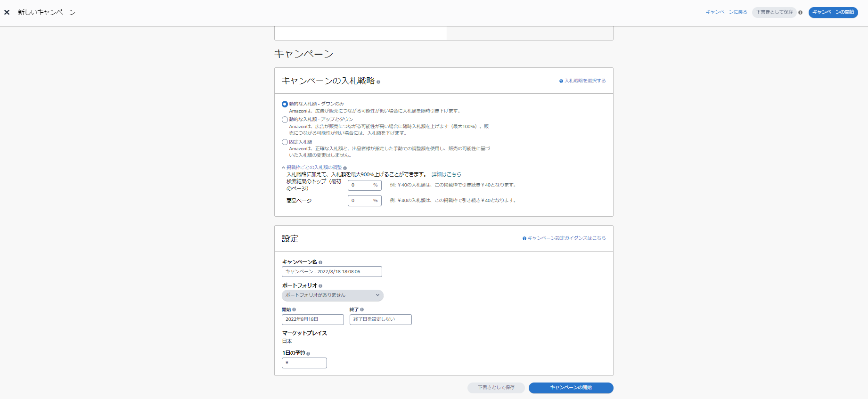Click top 下書きとして保存 button
The image size is (868, 399).
point(774,12)
